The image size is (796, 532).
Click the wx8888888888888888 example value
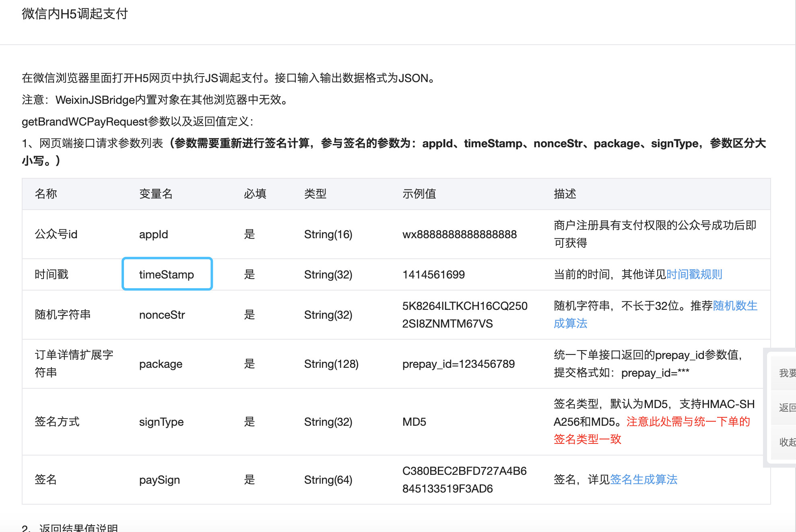pyautogui.click(x=459, y=234)
